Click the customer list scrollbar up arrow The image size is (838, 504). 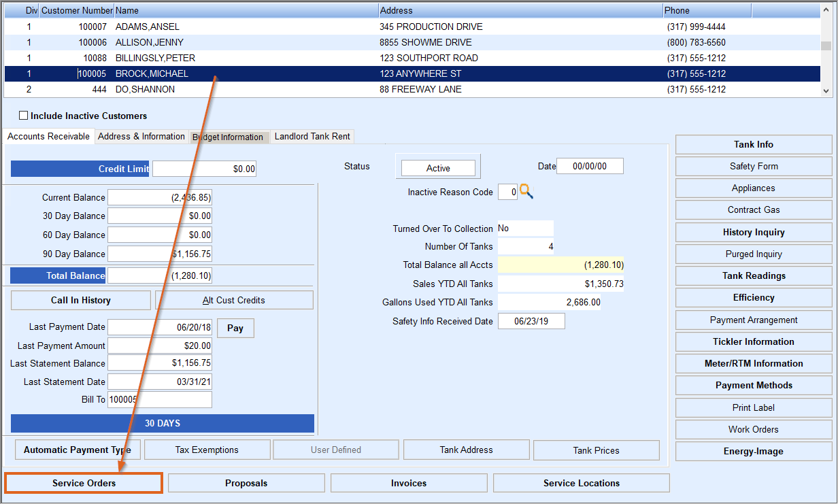(x=826, y=11)
